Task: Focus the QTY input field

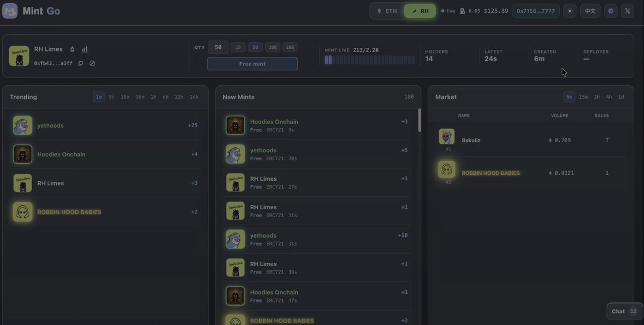Action: 218,47
